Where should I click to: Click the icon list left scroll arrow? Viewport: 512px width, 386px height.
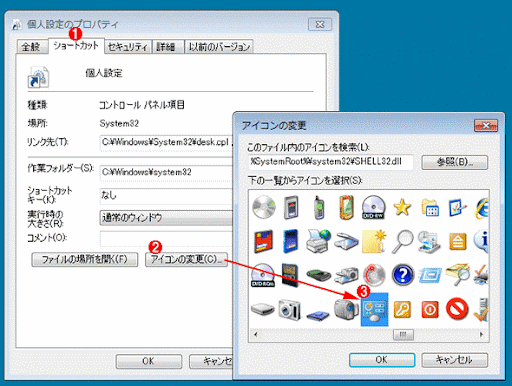[255, 334]
